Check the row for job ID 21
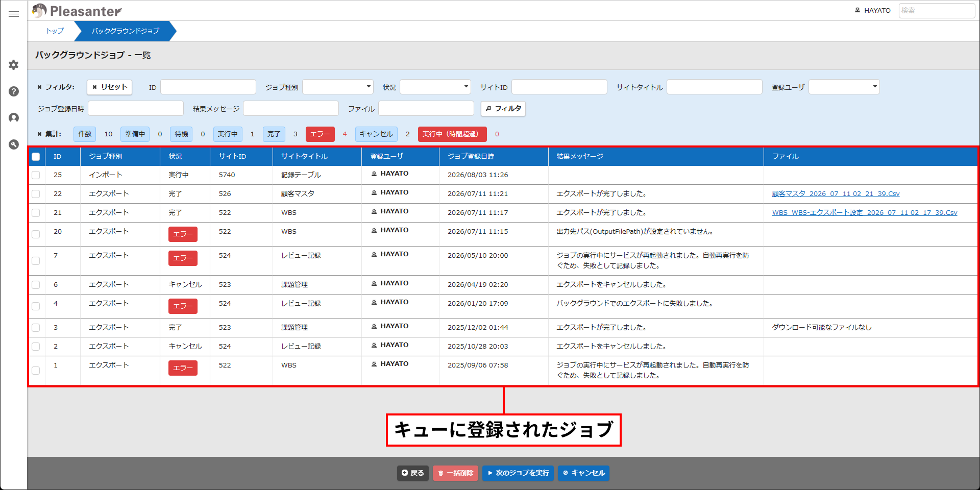The width and height of the screenshot is (980, 490). point(36,213)
